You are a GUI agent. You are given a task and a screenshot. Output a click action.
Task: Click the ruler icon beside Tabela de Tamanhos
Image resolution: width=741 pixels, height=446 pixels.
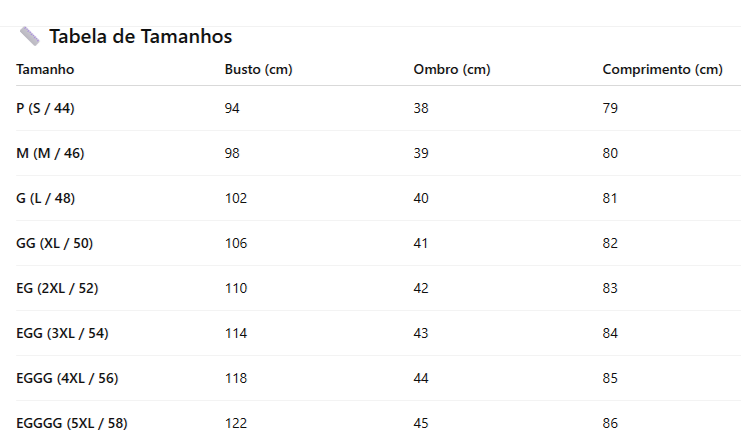(30, 37)
